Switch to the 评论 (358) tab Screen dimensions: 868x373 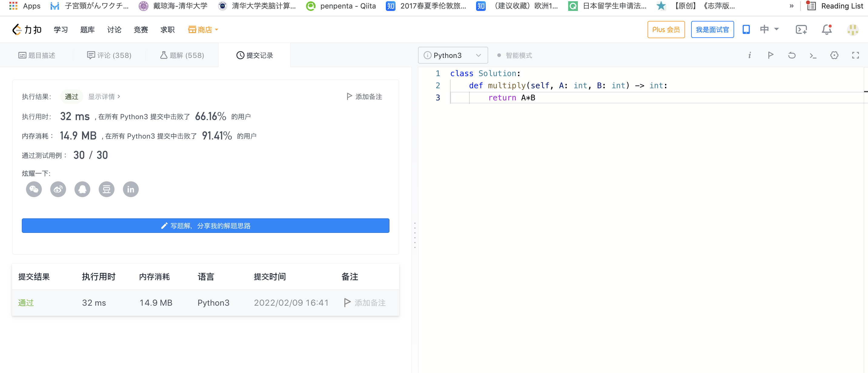point(109,55)
